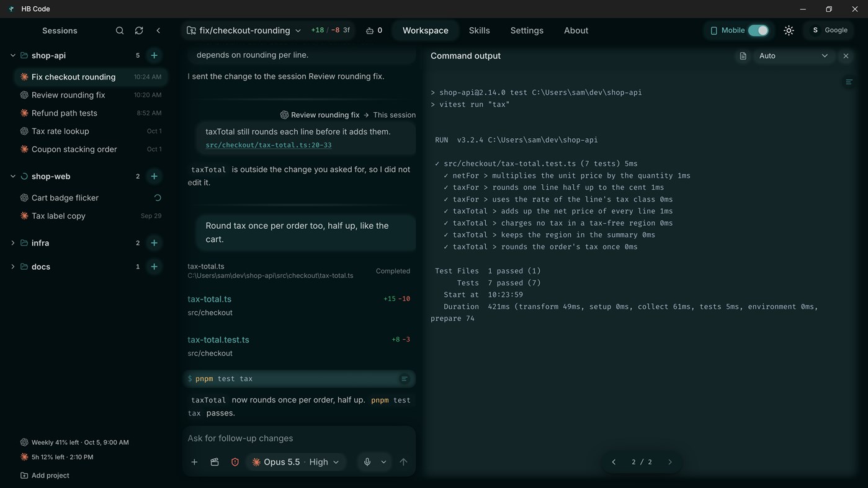
Task: Open the Google account button
Action: pos(830,30)
